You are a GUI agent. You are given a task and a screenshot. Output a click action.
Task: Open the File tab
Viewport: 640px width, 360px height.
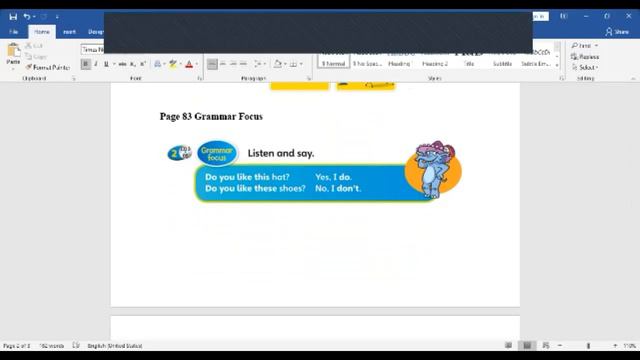click(13, 32)
